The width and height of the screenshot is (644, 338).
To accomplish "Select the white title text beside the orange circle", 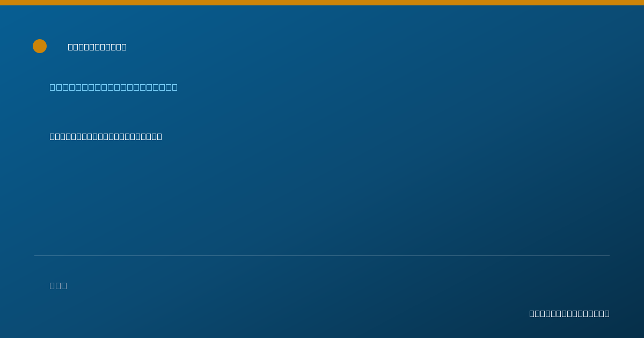I will pyautogui.click(x=97, y=47).
